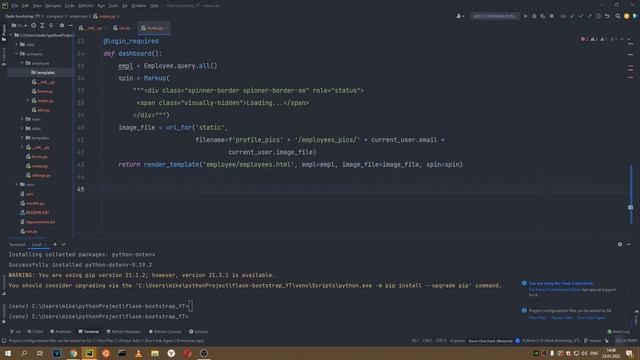This screenshot has height=360, width=640.
Task: Open the File menu
Action: [14, 6]
